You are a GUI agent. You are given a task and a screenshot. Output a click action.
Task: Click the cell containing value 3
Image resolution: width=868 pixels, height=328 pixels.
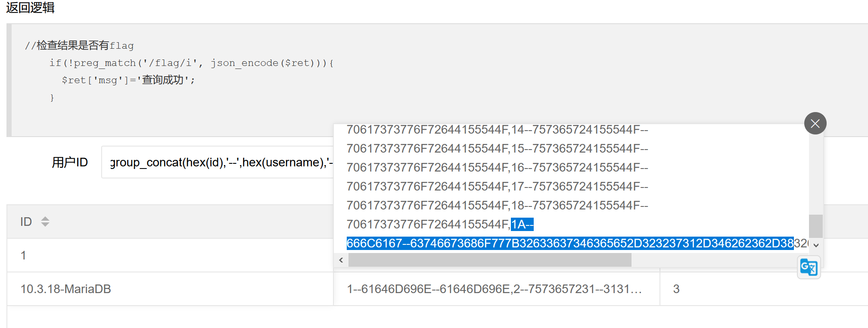[676, 289]
